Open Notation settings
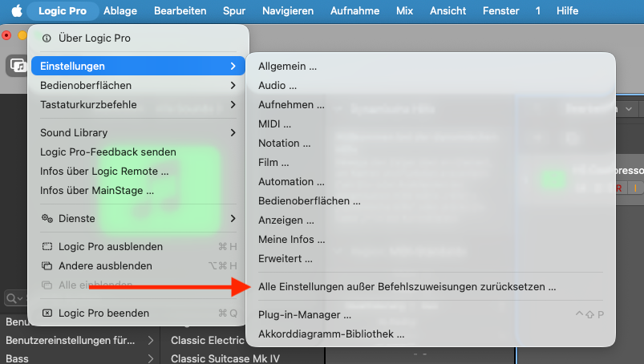This screenshot has height=364, width=644. pos(431,144)
